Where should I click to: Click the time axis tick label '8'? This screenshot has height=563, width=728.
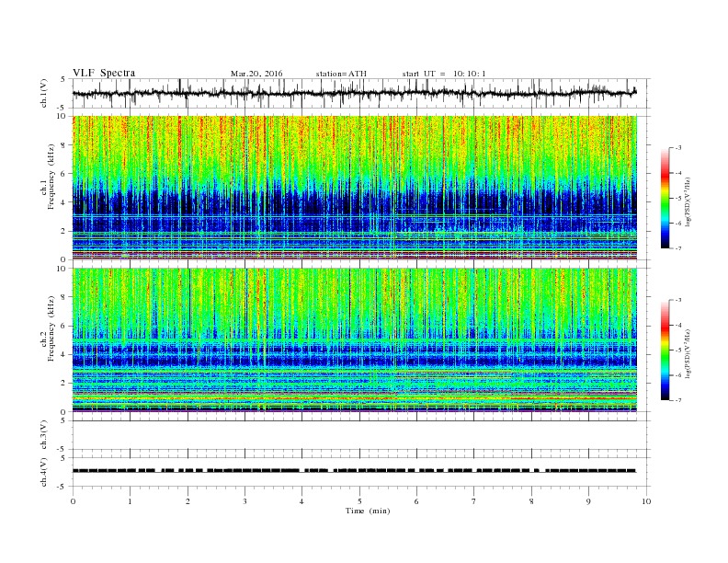click(531, 501)
